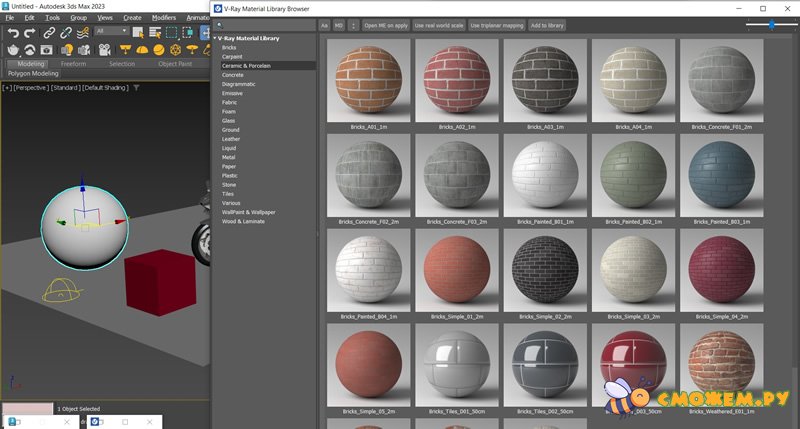Viewport: 800px width, 429px height.
Task: Click the teapot render icon
Action: point(13,49)
